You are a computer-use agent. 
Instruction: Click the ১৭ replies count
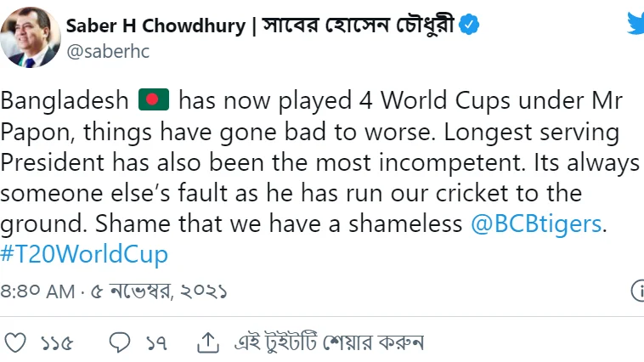click(157, 343)
